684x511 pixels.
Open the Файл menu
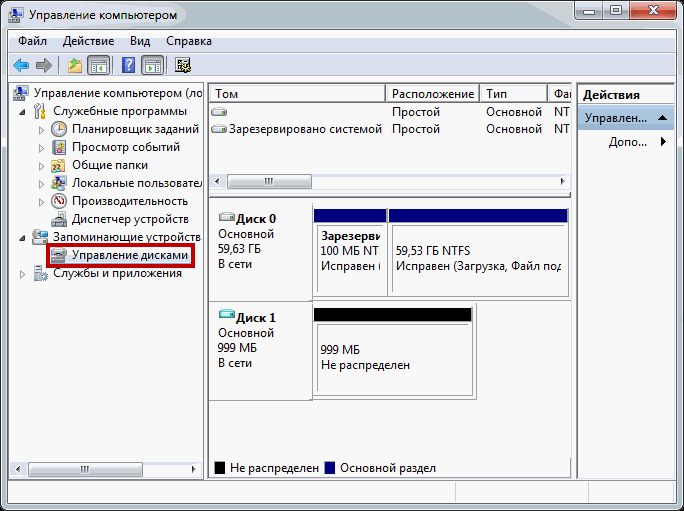click(32, 41)
